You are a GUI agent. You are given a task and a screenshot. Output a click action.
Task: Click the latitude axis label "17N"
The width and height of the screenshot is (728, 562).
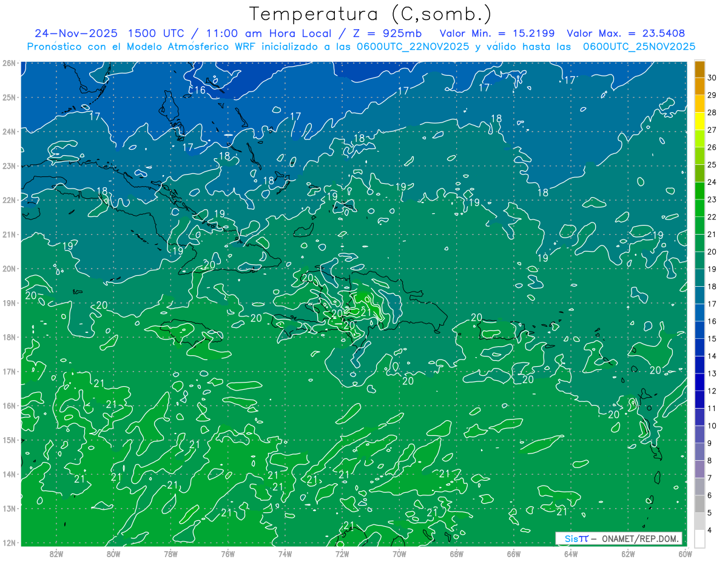click(8, 371)
